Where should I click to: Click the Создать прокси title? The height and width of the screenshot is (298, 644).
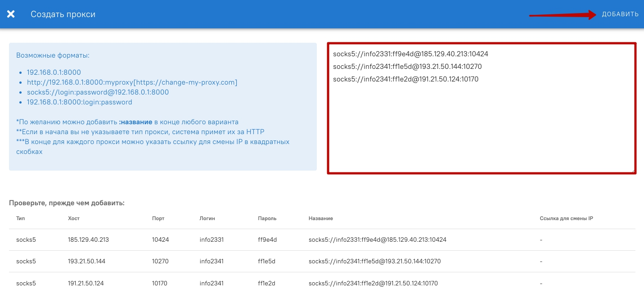pyautogui.click(x=63, y=14)
